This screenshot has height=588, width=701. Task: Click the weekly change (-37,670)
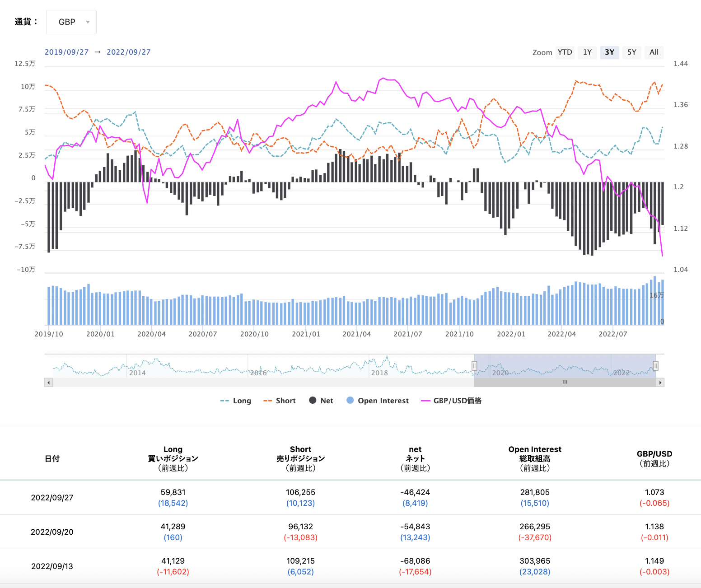pos(535,537)
